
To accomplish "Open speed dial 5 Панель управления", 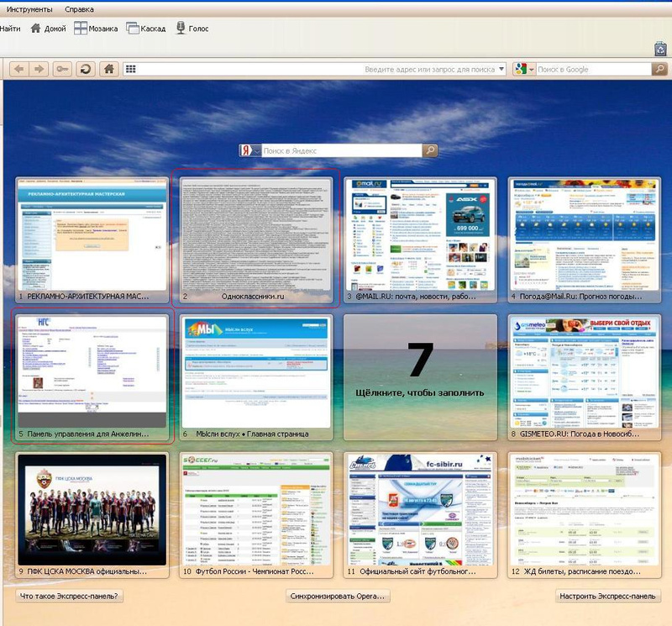I will (92, 377).
